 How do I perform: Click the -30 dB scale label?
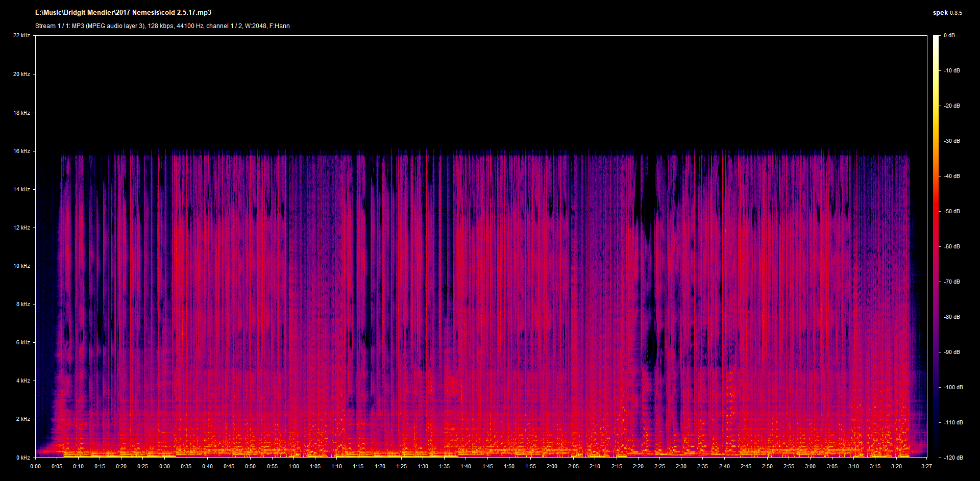[951, 141]
